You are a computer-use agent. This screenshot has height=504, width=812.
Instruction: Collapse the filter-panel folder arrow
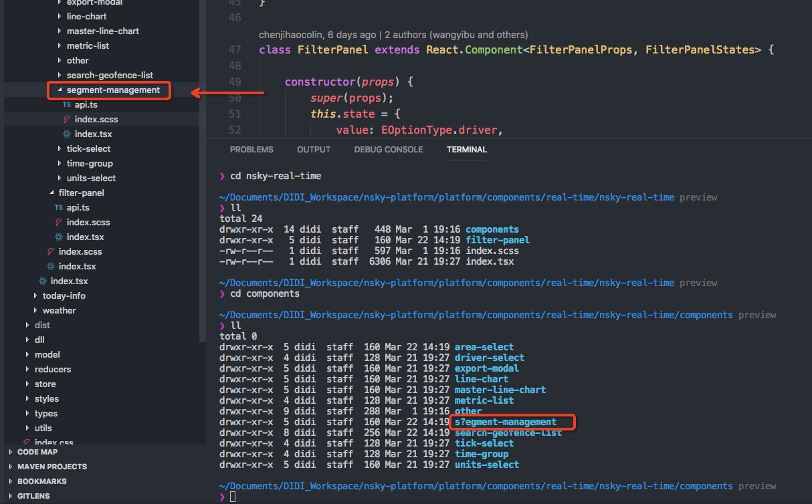[x=52, y=193]
